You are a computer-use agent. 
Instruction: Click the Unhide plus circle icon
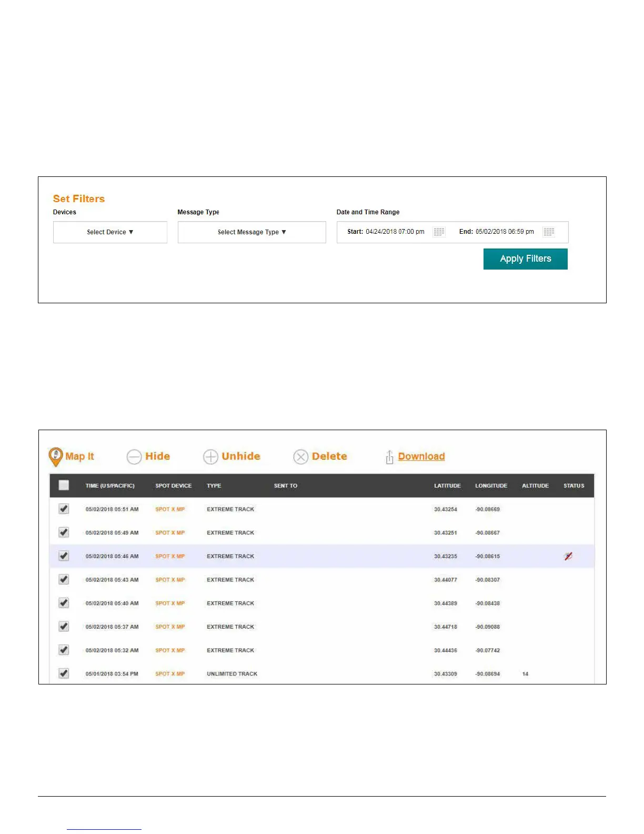click(210, 456)
